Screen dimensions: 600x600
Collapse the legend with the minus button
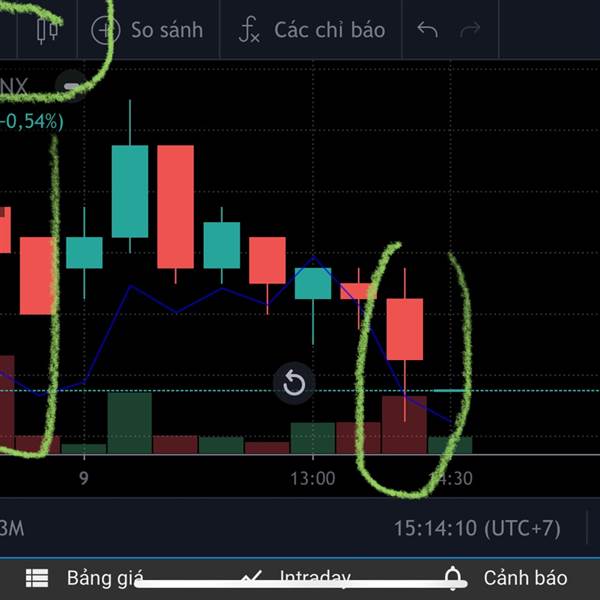[x=72, y=86]
